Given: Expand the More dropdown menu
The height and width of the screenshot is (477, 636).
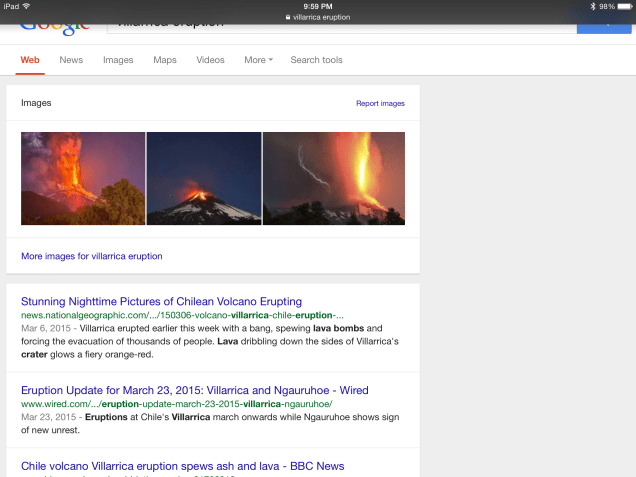Looking at the screenshot, I should 258,60.
